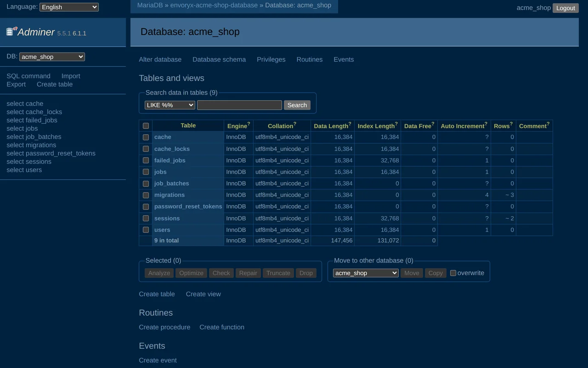Click select migrations in sidebar
Screen dimensions: 588x368
click(31, 145)
